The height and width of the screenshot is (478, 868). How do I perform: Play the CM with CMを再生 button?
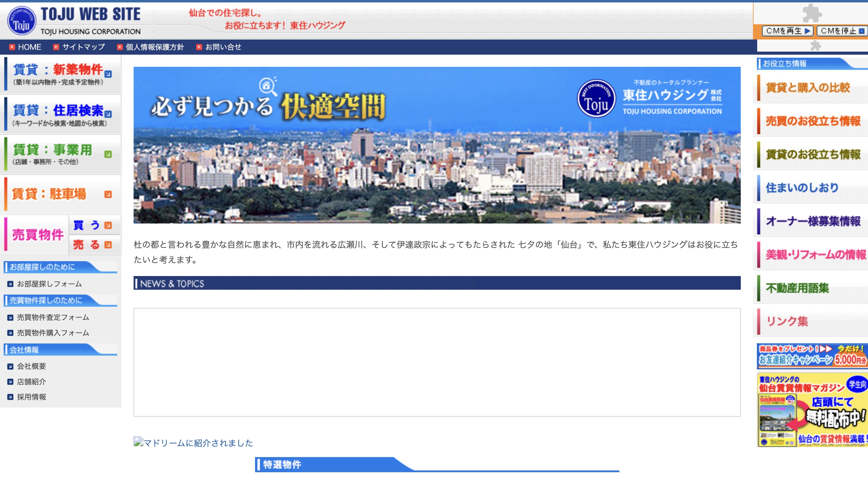point(788,31)
